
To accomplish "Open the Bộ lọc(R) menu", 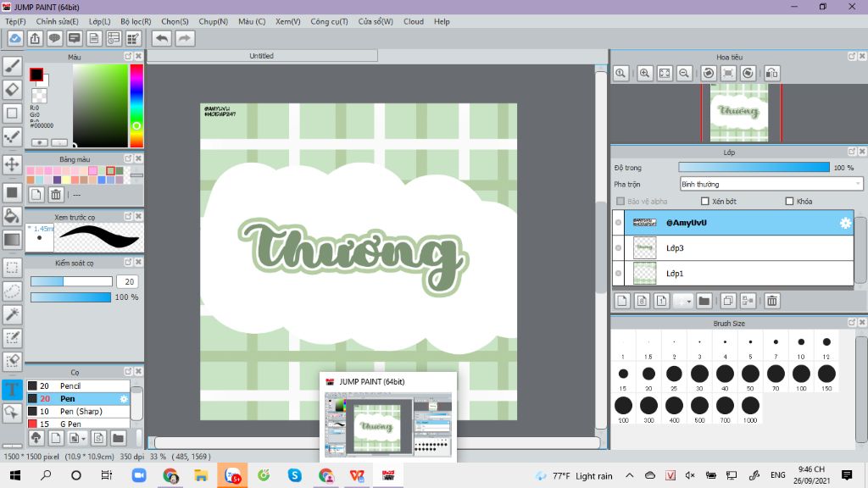I will 136,21.
